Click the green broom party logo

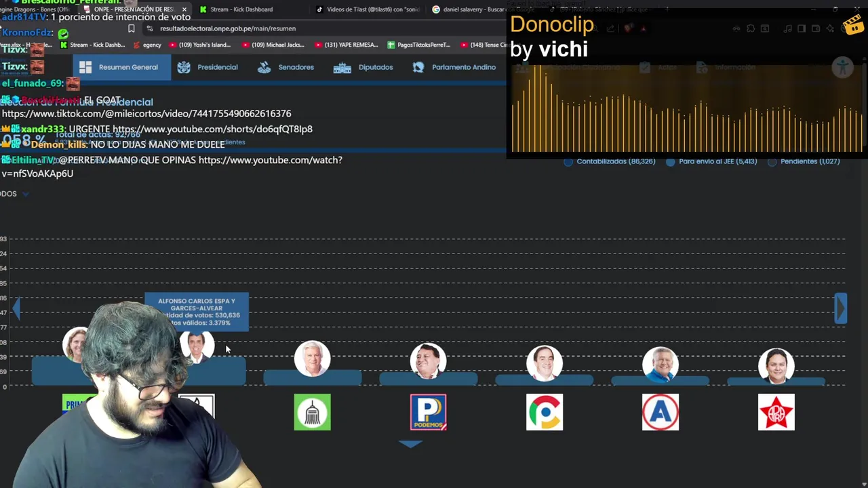pyautogui.click(x=313, y=412)
